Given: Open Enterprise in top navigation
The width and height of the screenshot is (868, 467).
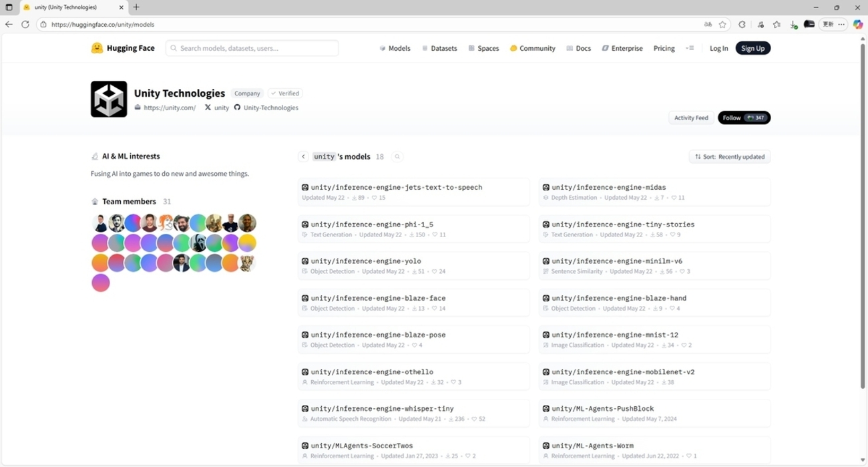Looking at the screenshot, I should 622,48.
